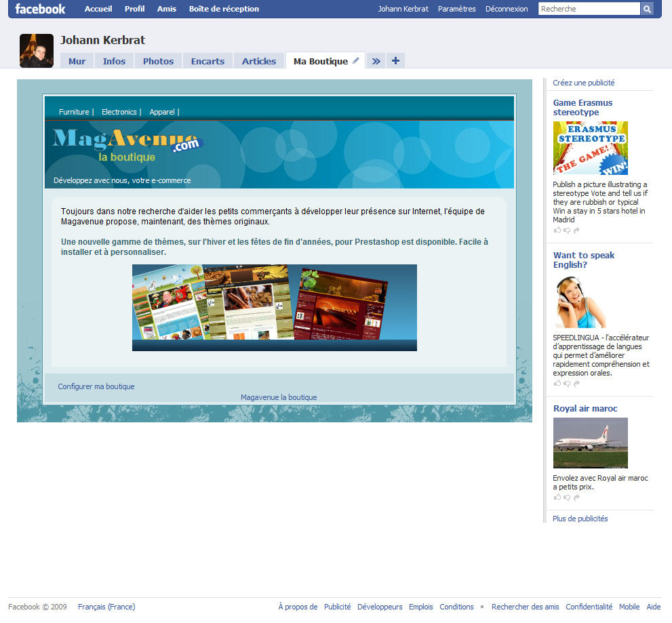
Task: Click the MagAvenue.com logo banner
Action: click(x=127, y=145)
